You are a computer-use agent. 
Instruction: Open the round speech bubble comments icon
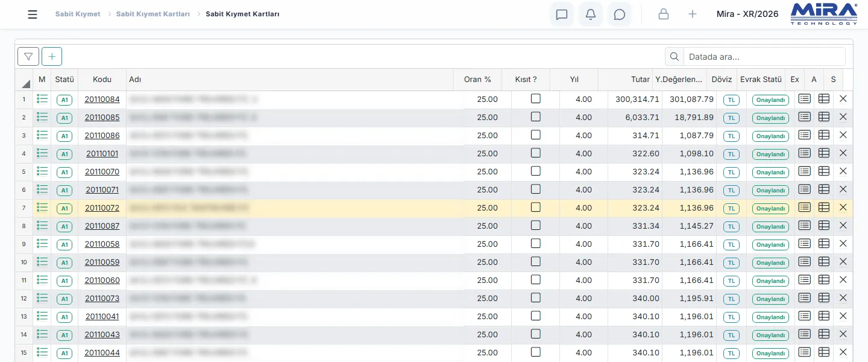click(x=620, y=14)
